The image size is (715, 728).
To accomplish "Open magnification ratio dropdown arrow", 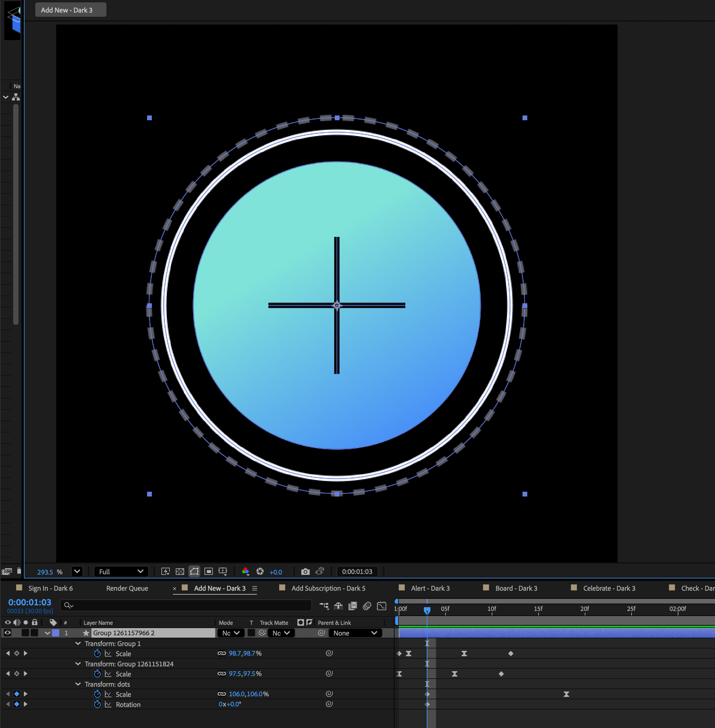I will pyautogui.click(x=77, y=572).
